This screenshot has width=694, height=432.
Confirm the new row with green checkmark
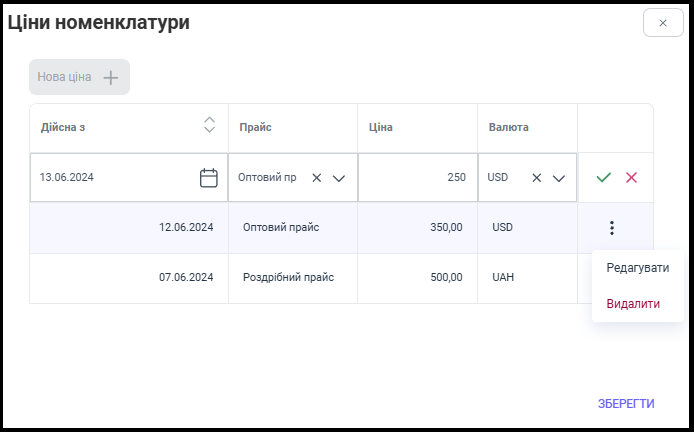(x=603, y=177)
